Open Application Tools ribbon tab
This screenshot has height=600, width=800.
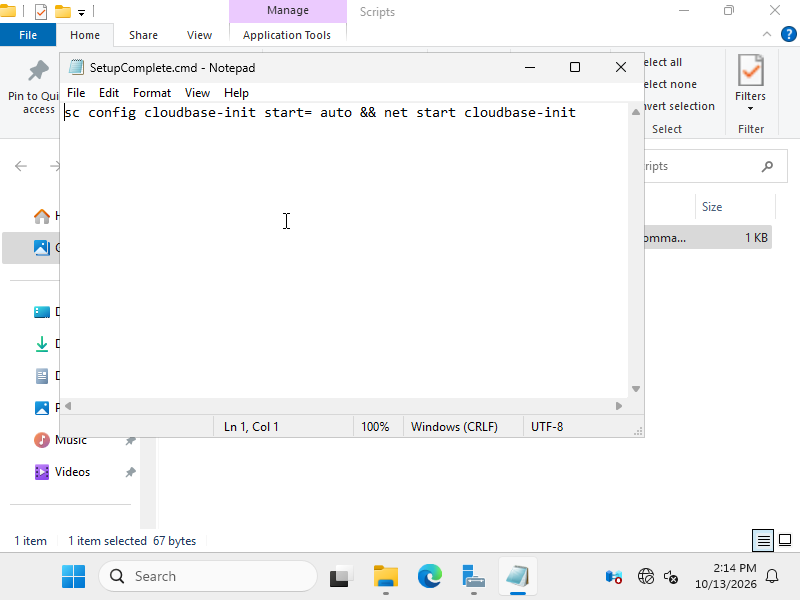point(287,35)
